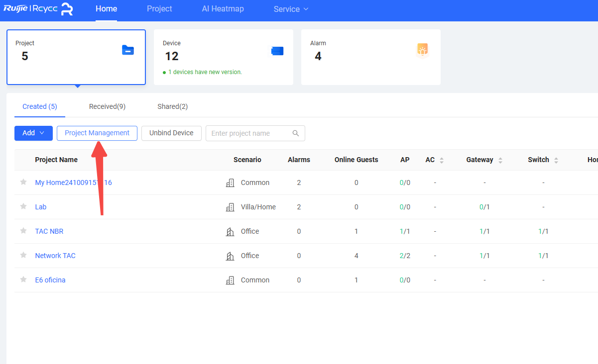Sort by the Gateway column arrows
The image size is (598, 364).
click(x=500, y=160)
